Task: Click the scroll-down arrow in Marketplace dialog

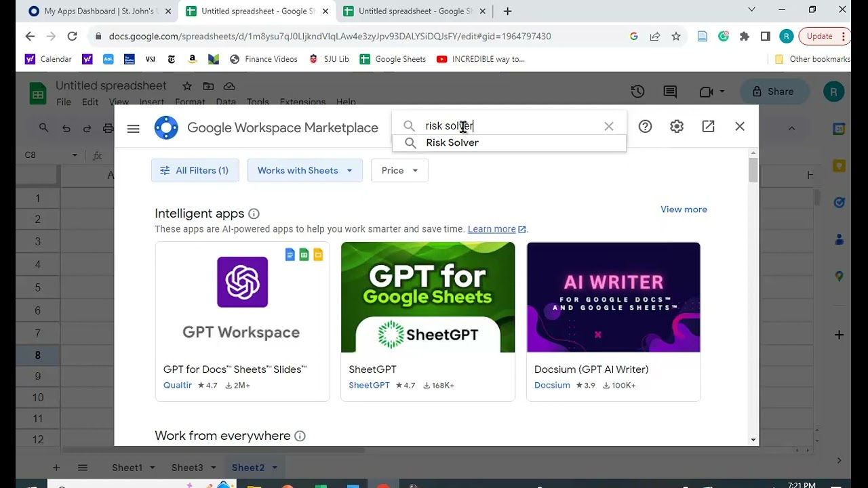Action: point(753,440)
